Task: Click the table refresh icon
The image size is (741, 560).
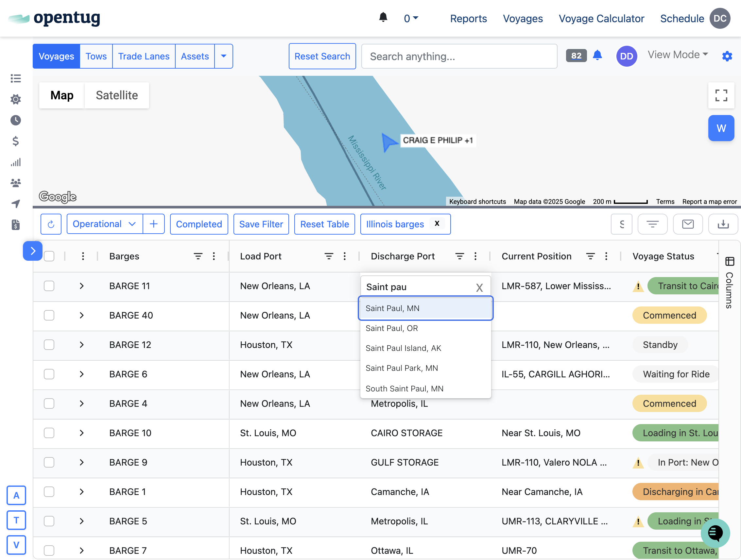Action: [51, 224]
